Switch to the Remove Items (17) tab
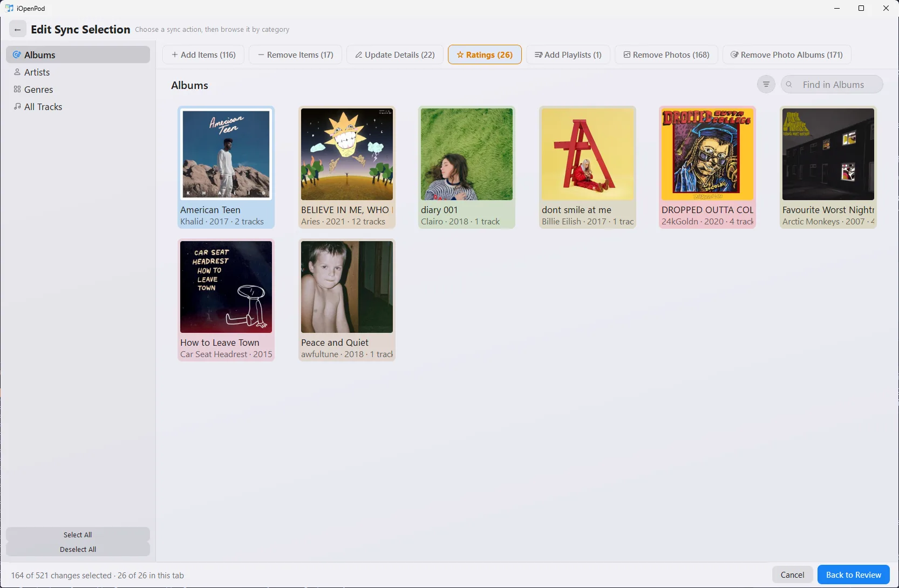The width and height of the screenshot is (899, 588). click(x=295, y=54)
